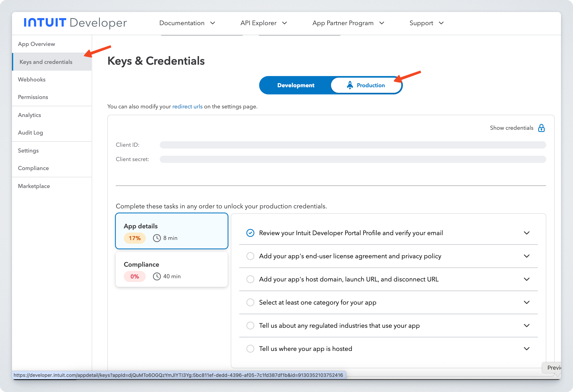The image size is (573, 392).
Task: Select the Compliance task card
Action: pos(171,269)
